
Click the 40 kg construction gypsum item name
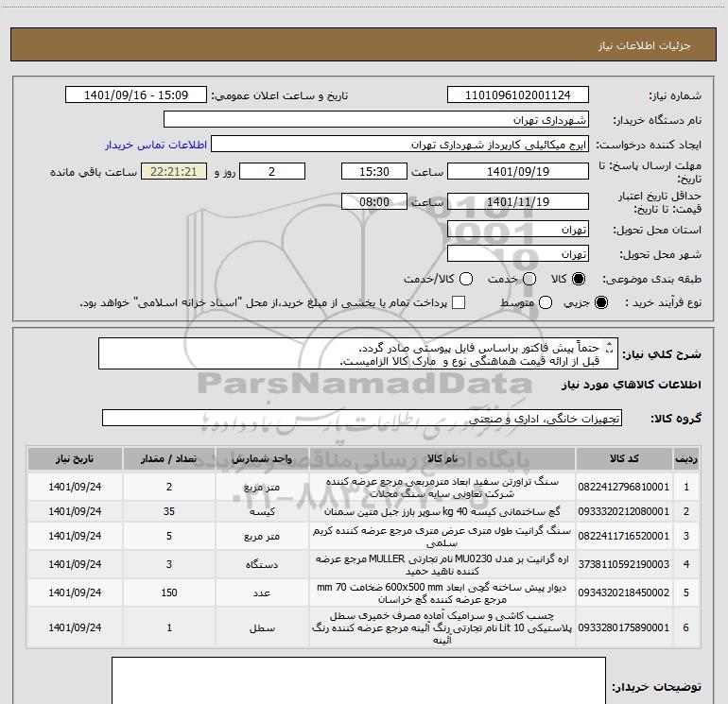pos(442,512)
